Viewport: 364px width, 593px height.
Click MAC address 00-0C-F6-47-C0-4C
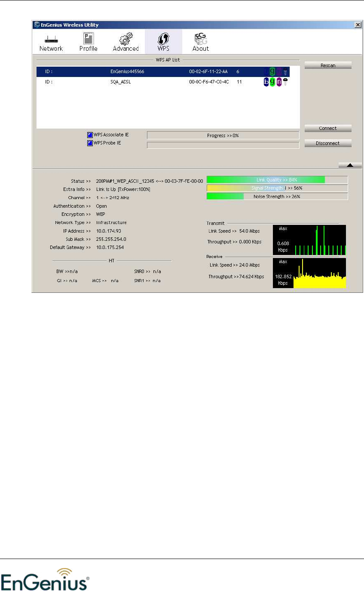click(209, 82)
